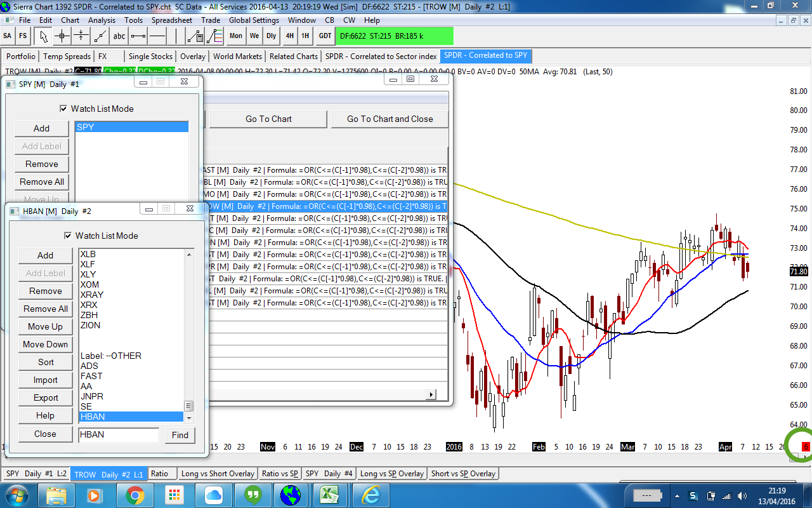
Task: Select SPY entry in SPY watch list
Action: (131, 127)
